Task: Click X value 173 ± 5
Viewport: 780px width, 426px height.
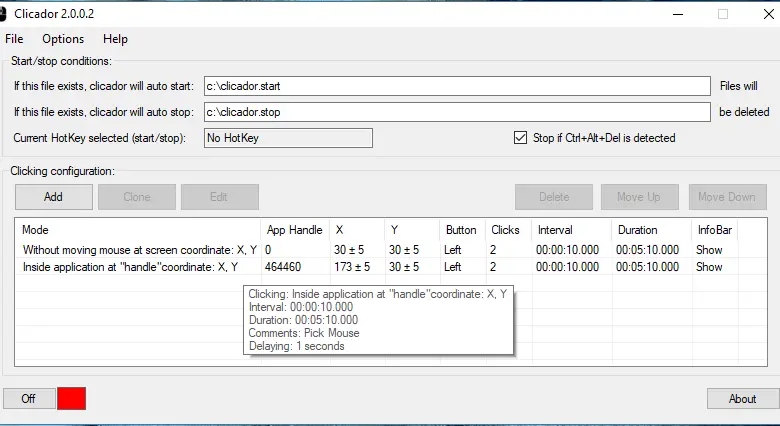Action: 352,267
